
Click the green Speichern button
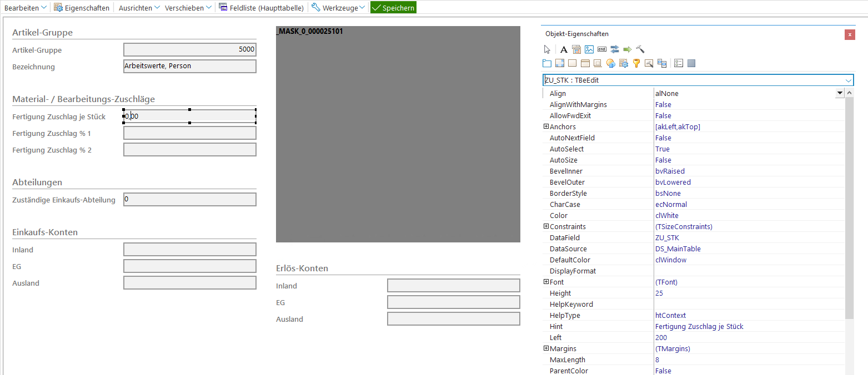(x=393, y=8)
